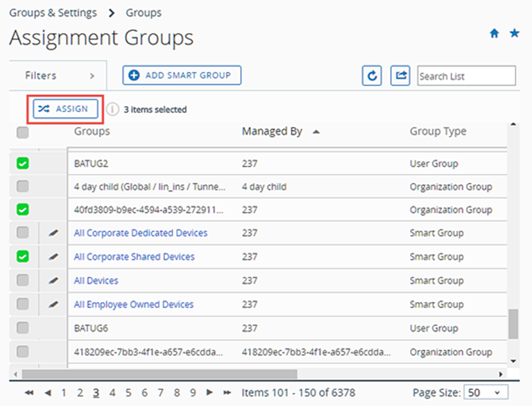Check the All Devices row checkbox
This screenshot has height=406, width=532.
[x=23, y=281]
